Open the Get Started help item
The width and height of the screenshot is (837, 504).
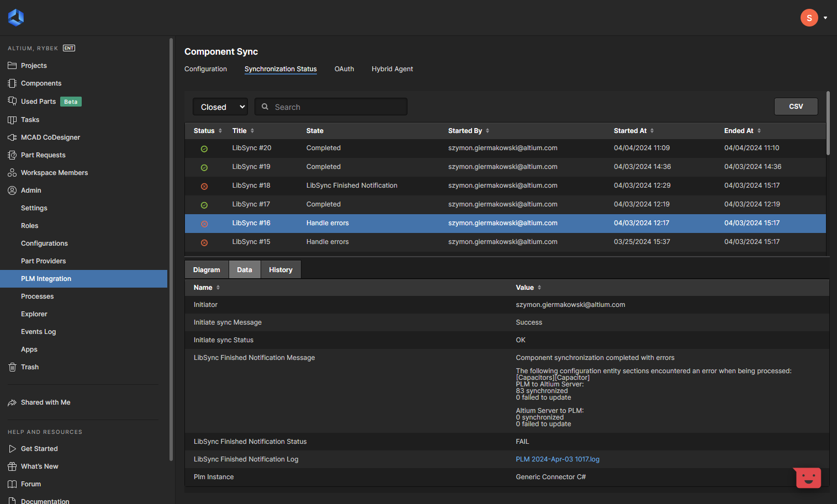[39, 449]
